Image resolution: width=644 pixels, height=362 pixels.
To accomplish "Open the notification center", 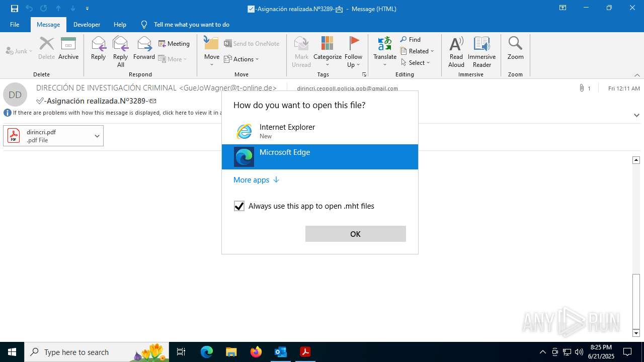I will (627, 352).
